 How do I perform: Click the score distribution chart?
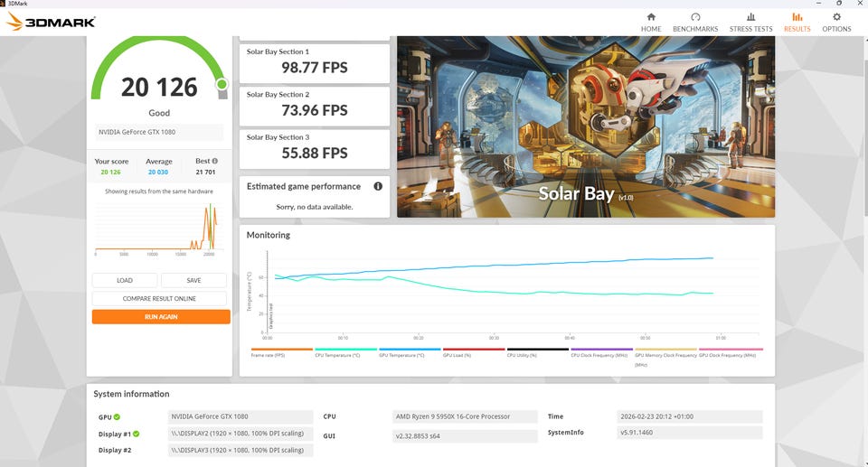tap(159, 228)
